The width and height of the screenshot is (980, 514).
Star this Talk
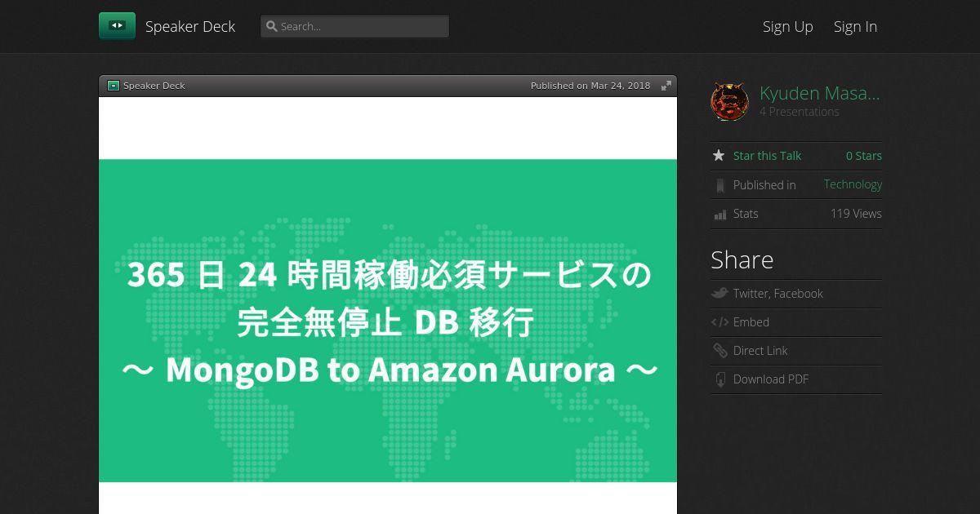767,156
